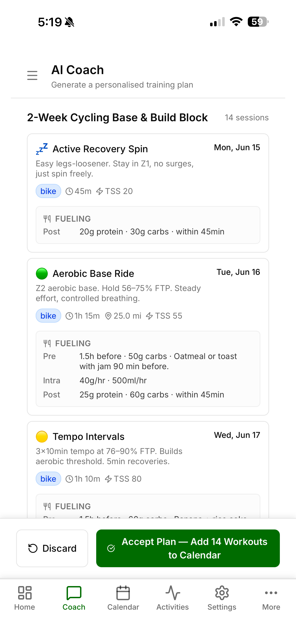296x644 pixels.
Task: Open the Home tab grid icon
Action: [x=25, y=593]
